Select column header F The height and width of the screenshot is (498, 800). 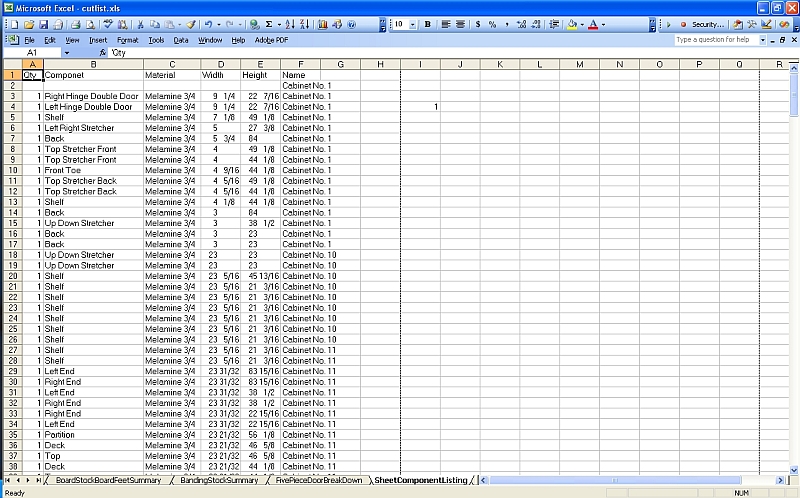(x=300, y=64)
